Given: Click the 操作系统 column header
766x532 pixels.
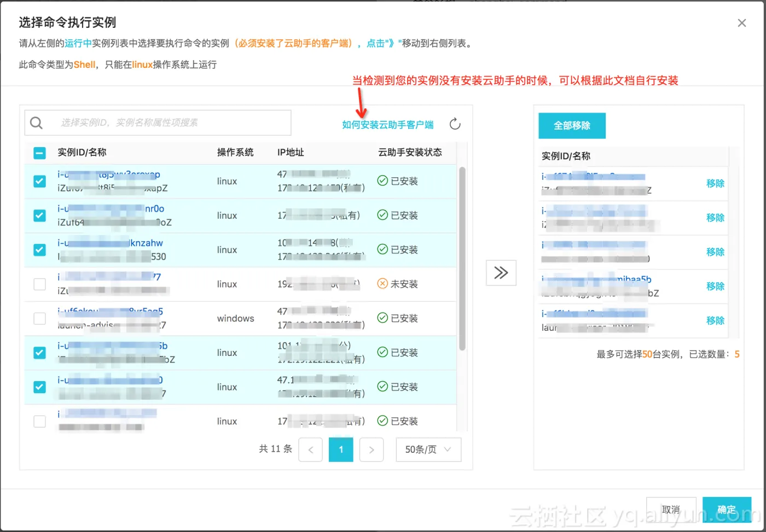Looking at the screenshot, I should click(x=235, y=153).
